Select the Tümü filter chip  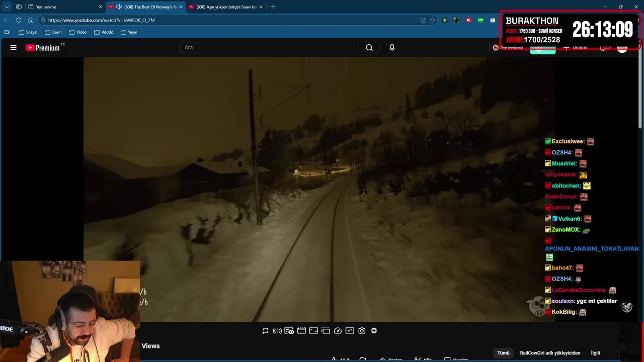504,353
